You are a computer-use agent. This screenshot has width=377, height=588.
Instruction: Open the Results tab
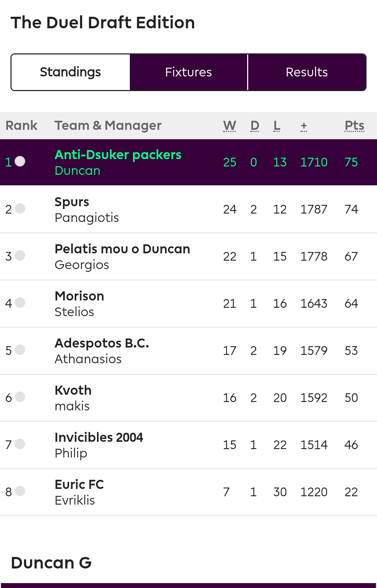[x=307, y=72]
